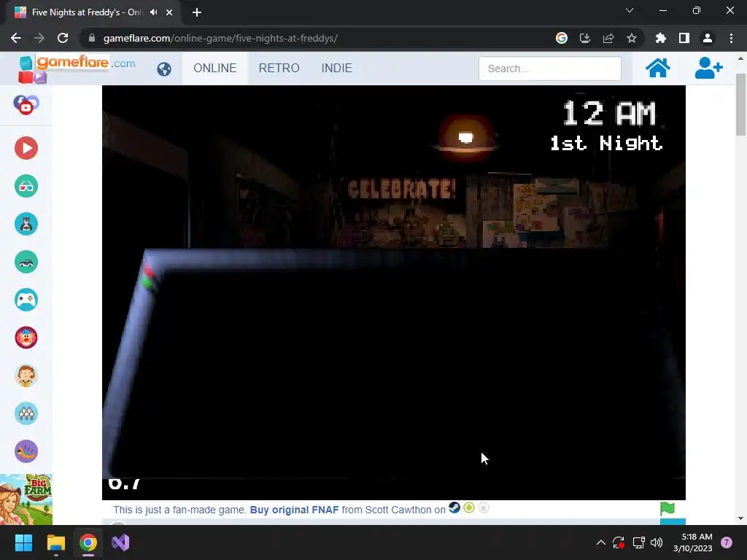Screen dimensions: 747x560
Task: Select the Five Nights at Freddy's tab
Action: point(86,12)
